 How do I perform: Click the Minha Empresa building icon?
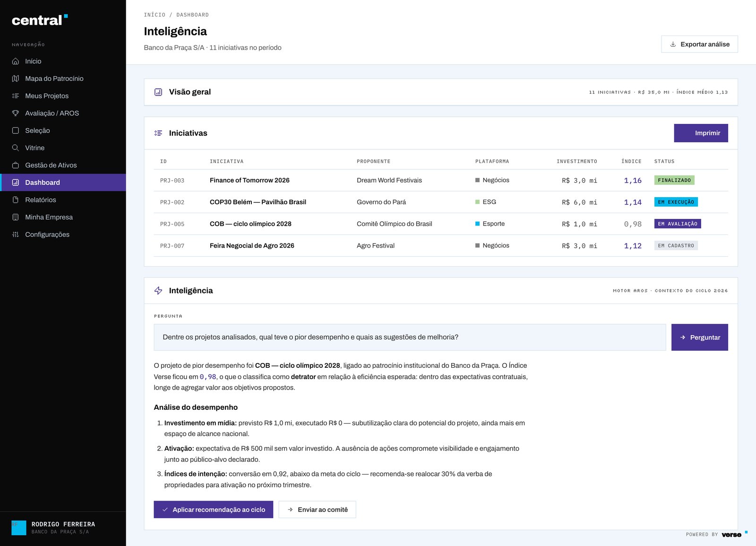pyautogui.click(x=16, y=217)
